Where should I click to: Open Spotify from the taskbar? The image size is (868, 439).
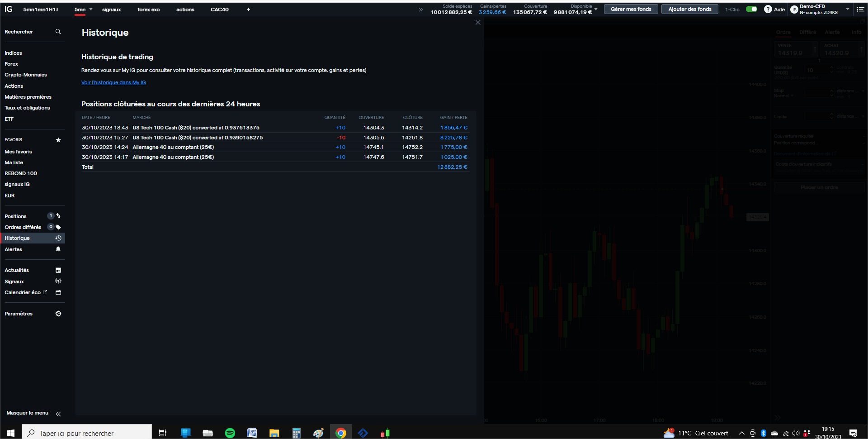point(230,433)
